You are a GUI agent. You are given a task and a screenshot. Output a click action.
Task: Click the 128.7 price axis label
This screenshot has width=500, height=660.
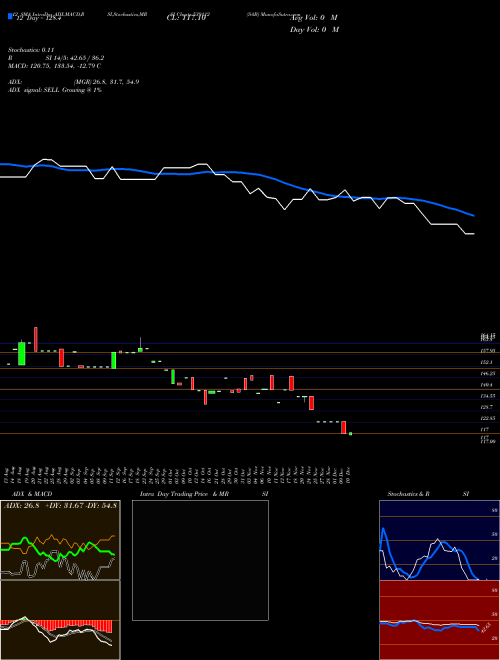tap(488, 407)
